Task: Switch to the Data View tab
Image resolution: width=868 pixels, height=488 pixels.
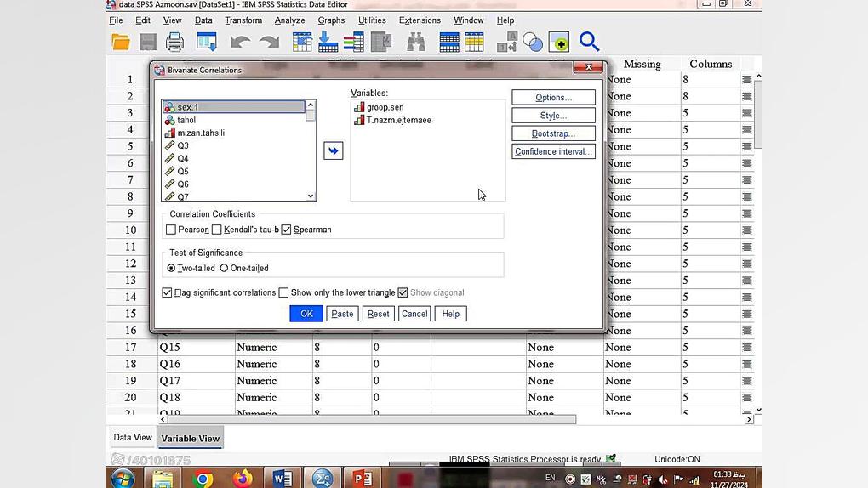Action: 132,437
